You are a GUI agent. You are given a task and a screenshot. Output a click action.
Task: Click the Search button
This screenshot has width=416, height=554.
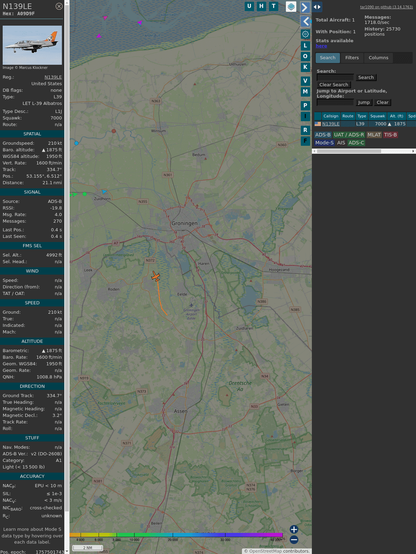366,77
